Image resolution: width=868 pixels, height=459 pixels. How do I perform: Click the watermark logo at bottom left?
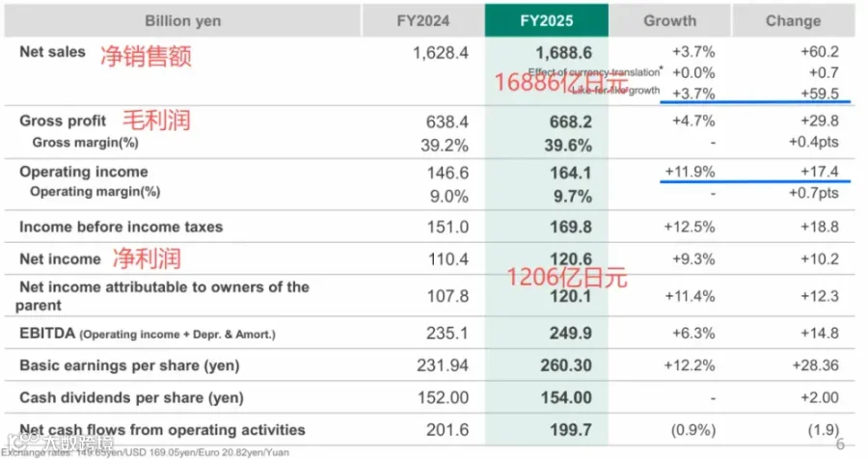click(x=60, y=442)
